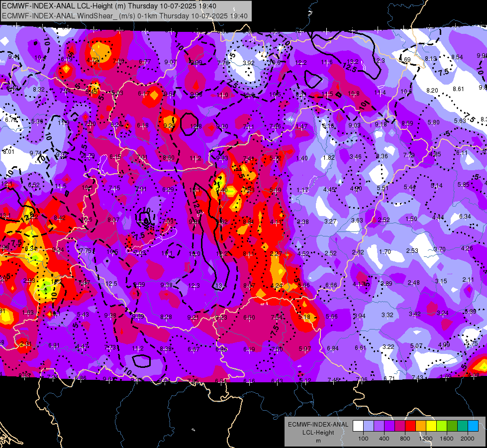Click the WindShear 0-1km title line
487x448 pixels.
(125, 16)
